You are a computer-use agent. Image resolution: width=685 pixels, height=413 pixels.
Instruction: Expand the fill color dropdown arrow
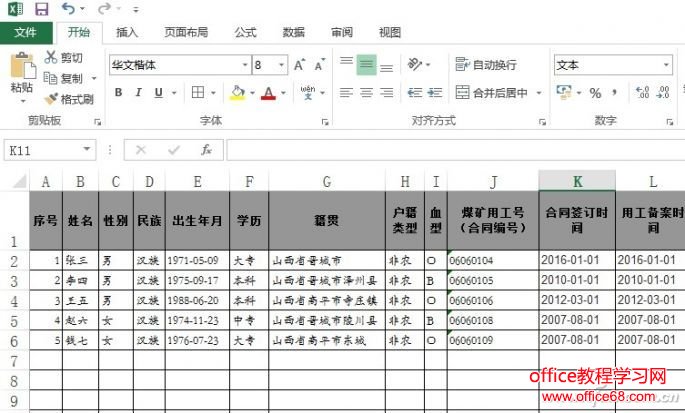252,93
